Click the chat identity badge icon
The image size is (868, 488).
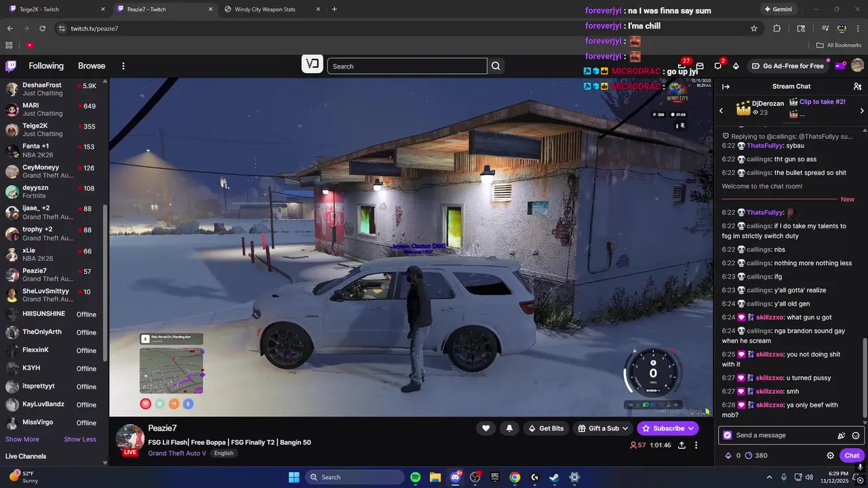tap(728, 435)
